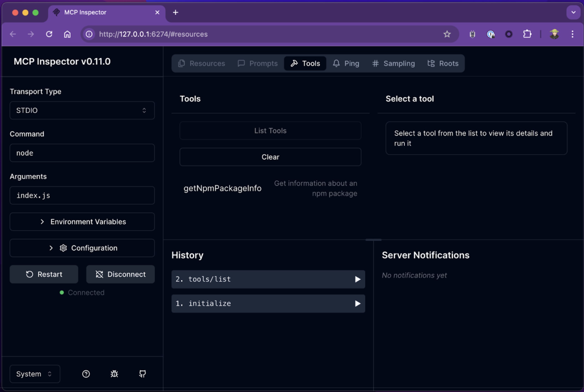Screen dimensions: 584x392
Task: Open the debugging guide bug icon
Action: [x=114, y=374]
